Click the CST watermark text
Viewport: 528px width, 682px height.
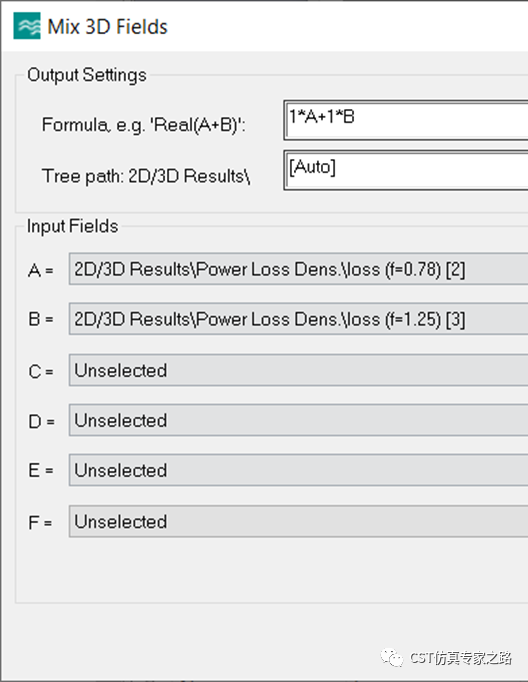461,658
